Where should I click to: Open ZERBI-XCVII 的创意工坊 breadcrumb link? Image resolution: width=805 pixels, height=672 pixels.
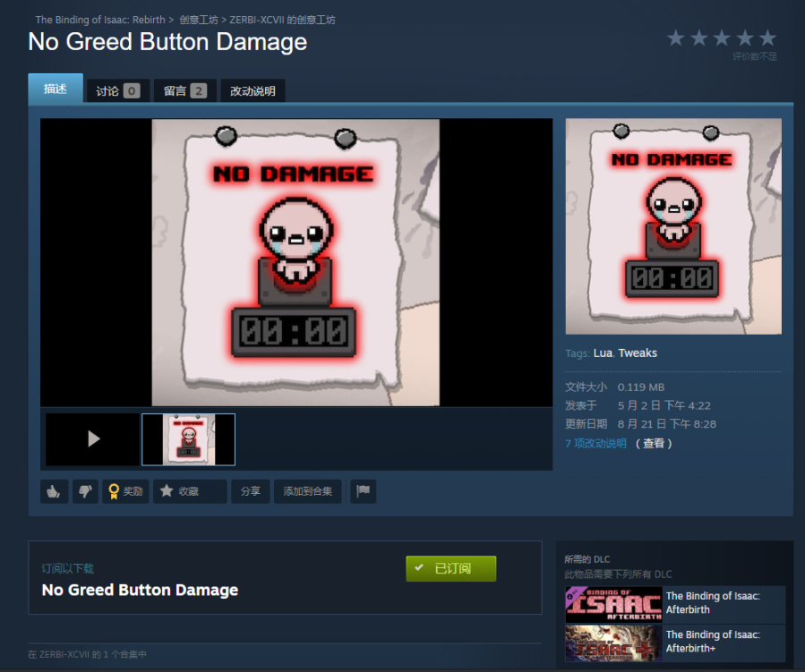click(282, 20)
